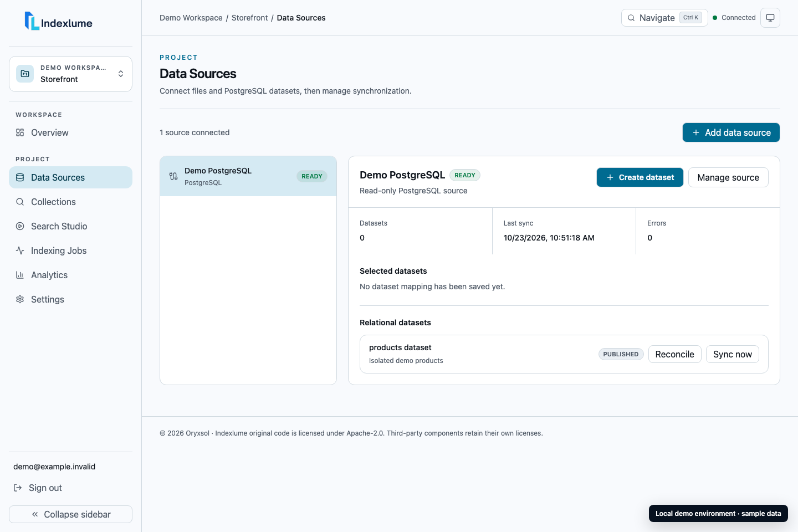Click the Analytics bar chart icon
798x532 pixels.
tap(20, 275)
